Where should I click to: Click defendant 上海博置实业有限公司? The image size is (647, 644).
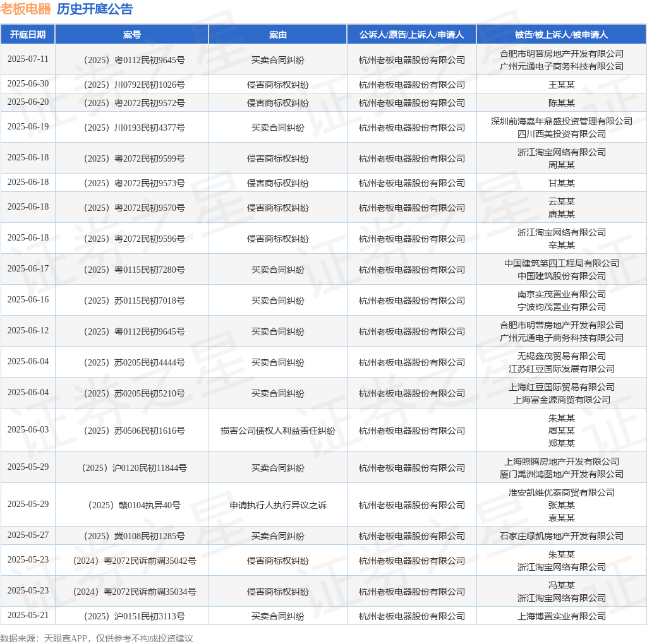[x=562, y=616]
